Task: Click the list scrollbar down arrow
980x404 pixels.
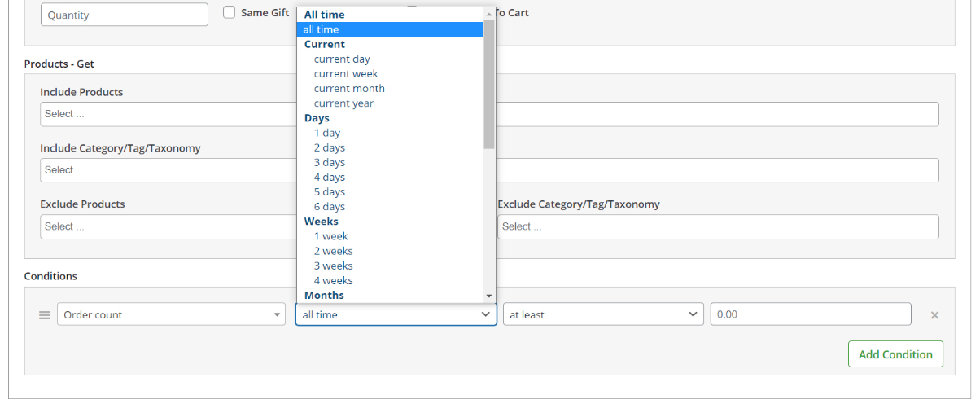Action: click(x=489, y=296)
